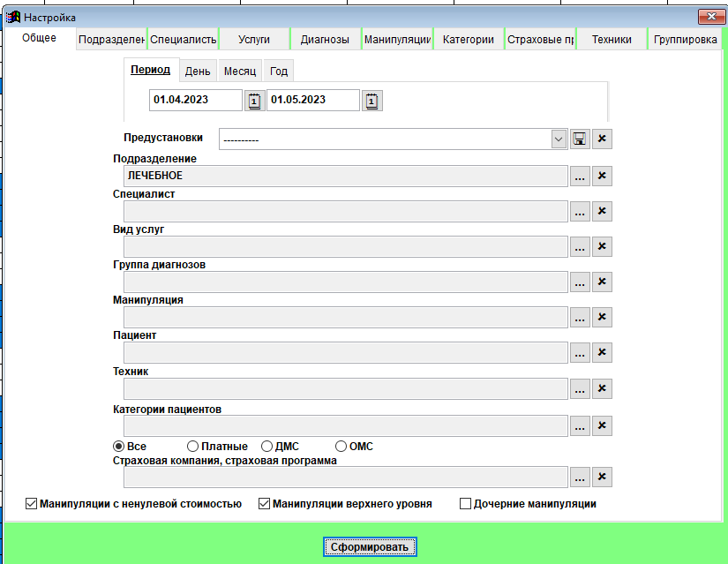The width and height of the screenshot is (728, 564).
Task: Expand the Предустановки dropdown list
Action: point(558,139)
